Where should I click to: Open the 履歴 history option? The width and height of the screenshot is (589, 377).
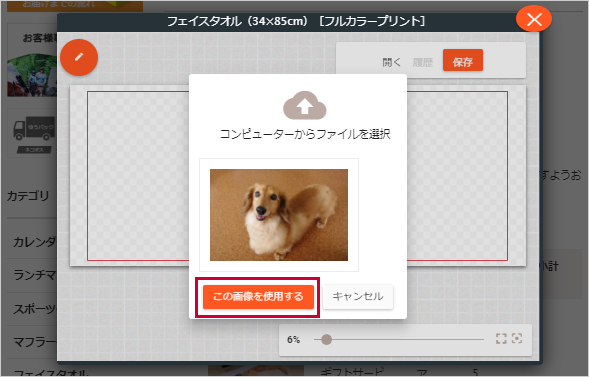[423, 62]
